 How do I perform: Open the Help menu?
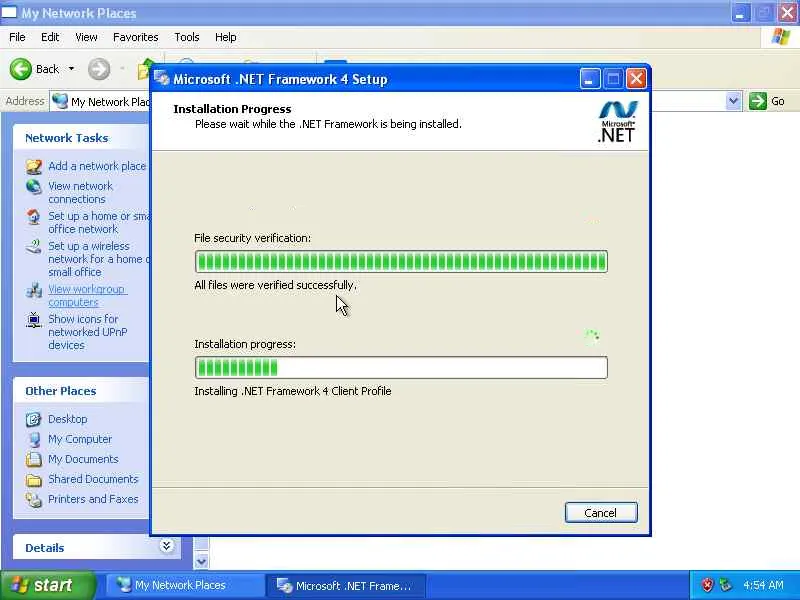coord(226,37)
